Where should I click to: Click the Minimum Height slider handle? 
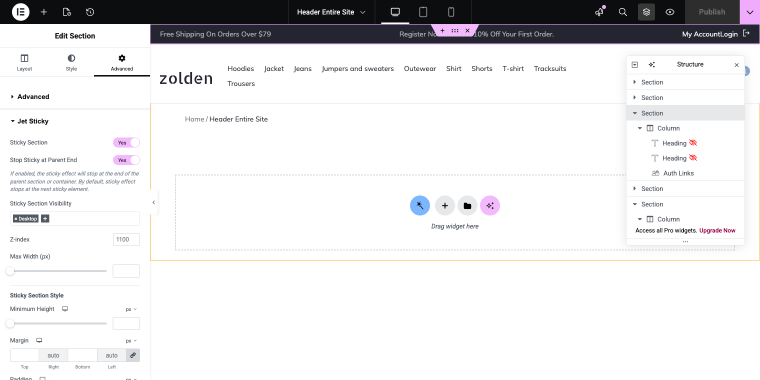pos(10,323)
